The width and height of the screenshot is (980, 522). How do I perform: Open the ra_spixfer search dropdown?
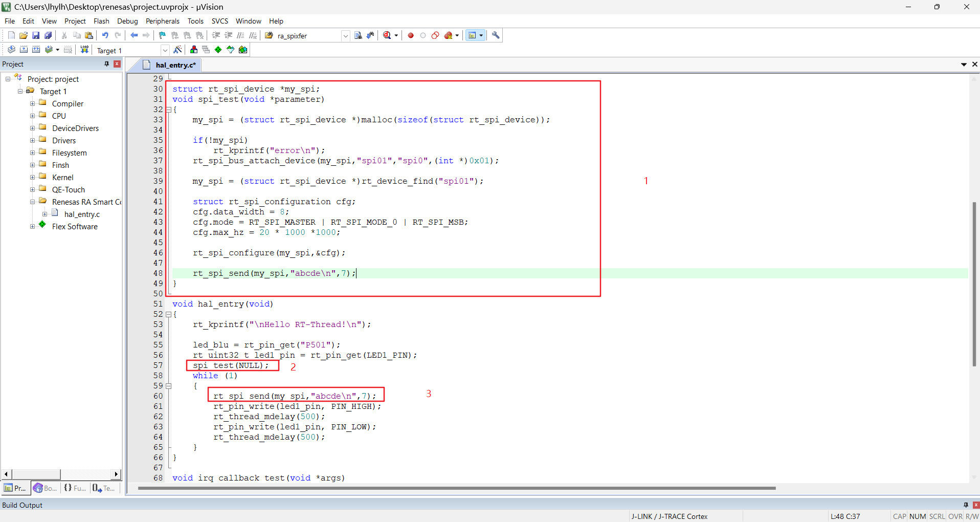(x=346, y=36)
